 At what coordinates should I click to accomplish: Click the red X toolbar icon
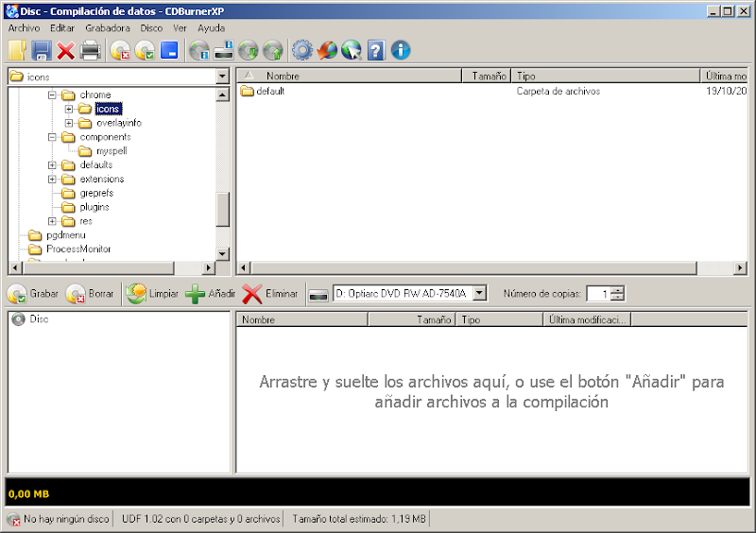tap(65, 51)
